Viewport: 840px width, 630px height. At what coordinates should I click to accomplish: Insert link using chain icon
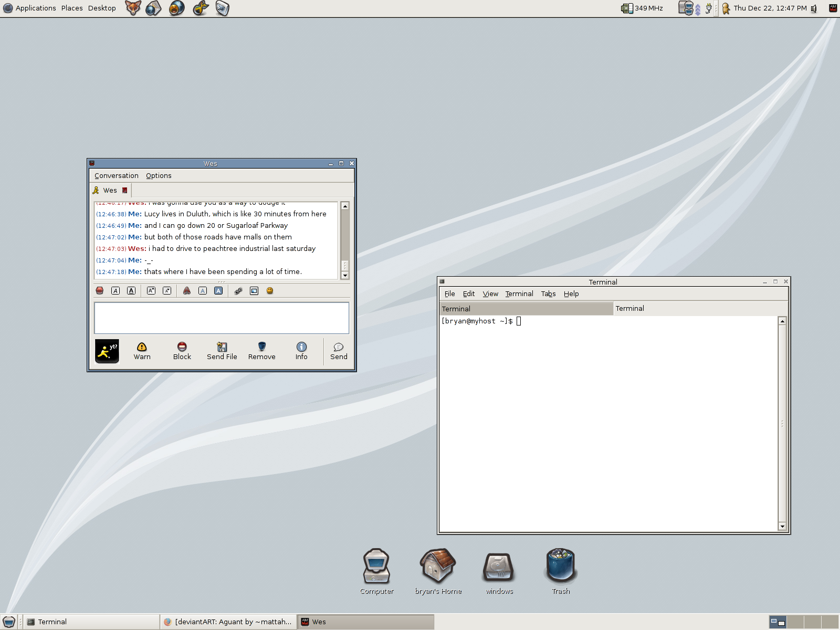coord(238,291)
